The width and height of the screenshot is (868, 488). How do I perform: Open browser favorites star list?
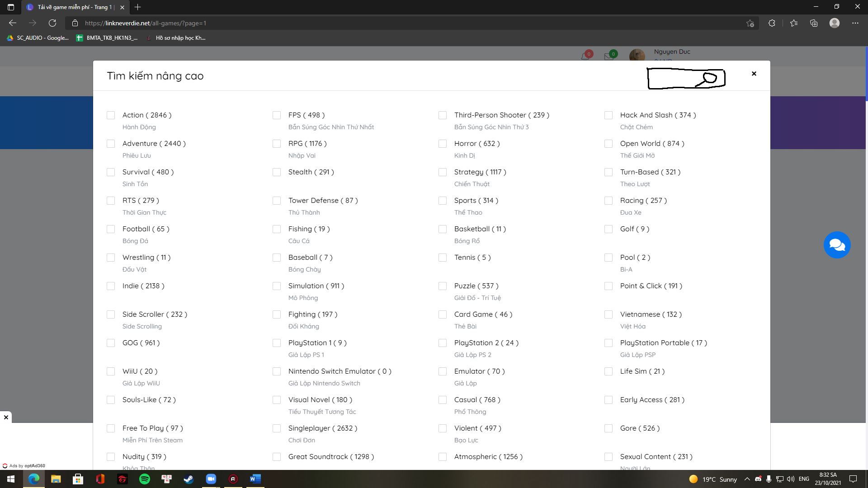(793, 23)
